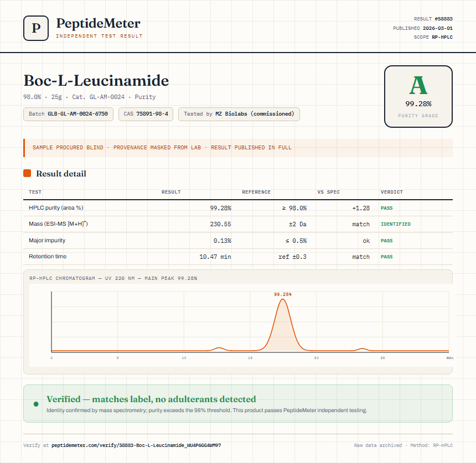
Task: Select the Major impurity row label
Action: [47, 240]
